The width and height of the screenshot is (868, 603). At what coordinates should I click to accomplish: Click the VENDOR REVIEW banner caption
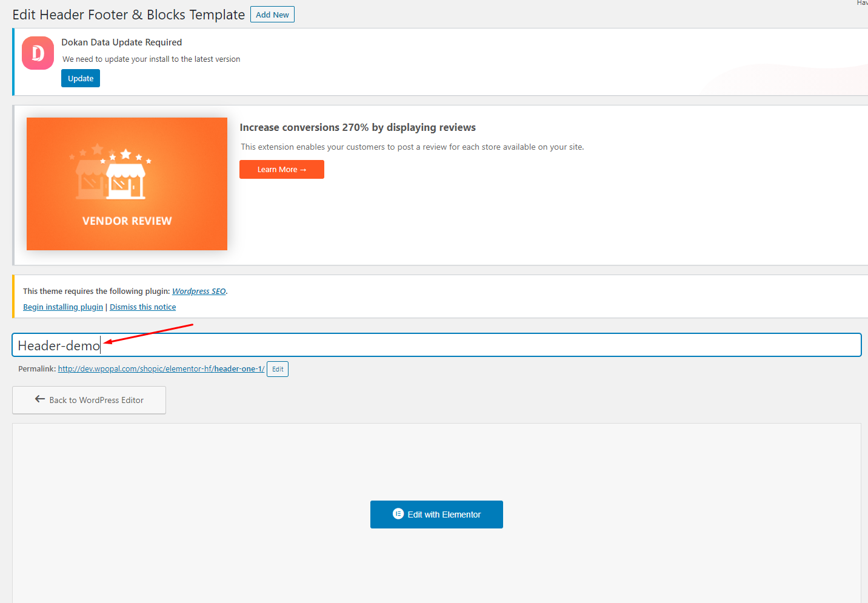[x=127, y=221]
